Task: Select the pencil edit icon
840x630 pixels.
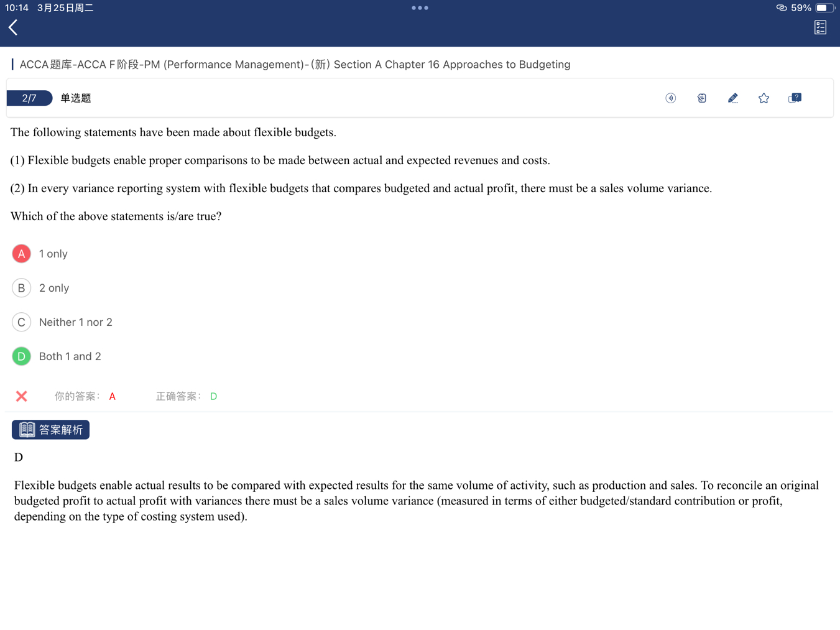Action: pyautogui.click(x=732, y=98)
